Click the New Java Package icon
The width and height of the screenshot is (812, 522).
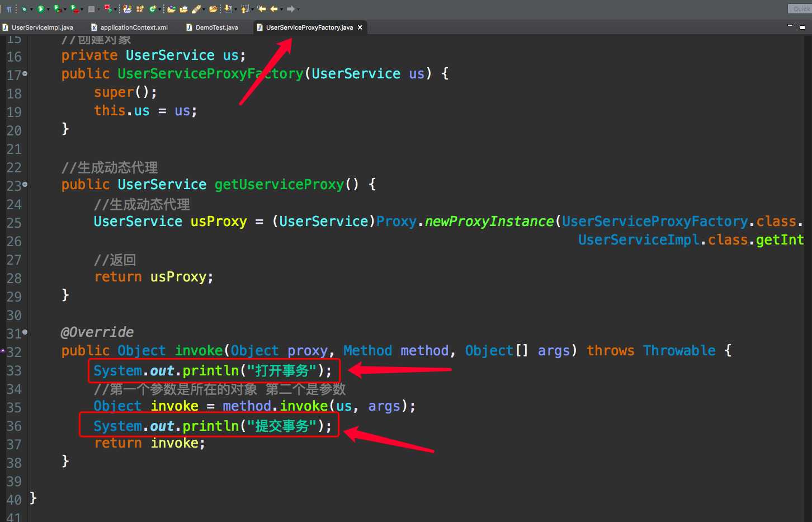[140, 9]
